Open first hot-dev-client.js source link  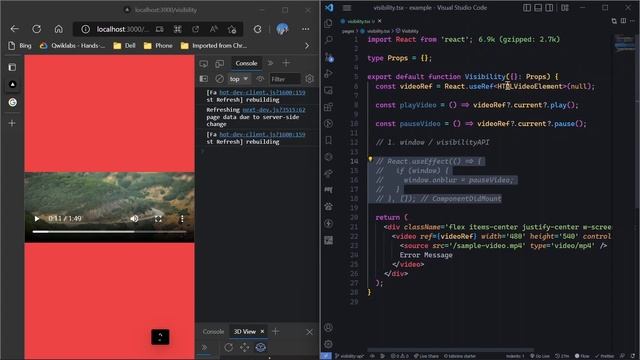click(262, 93)
